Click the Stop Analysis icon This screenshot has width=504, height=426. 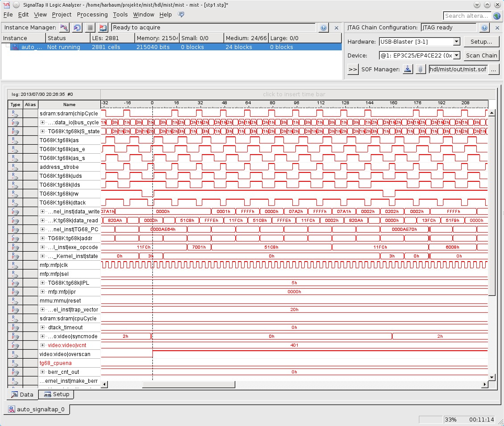(x=90, y=28)
